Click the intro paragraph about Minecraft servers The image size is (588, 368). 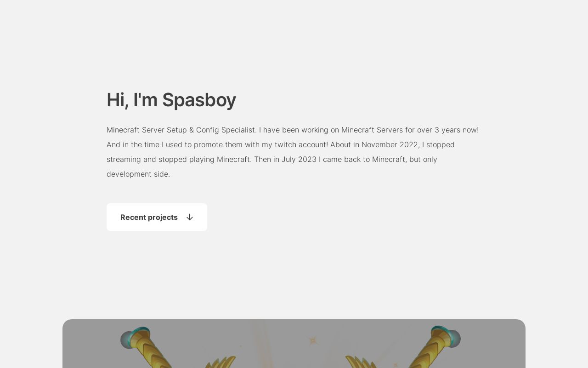tap(293, 152)
